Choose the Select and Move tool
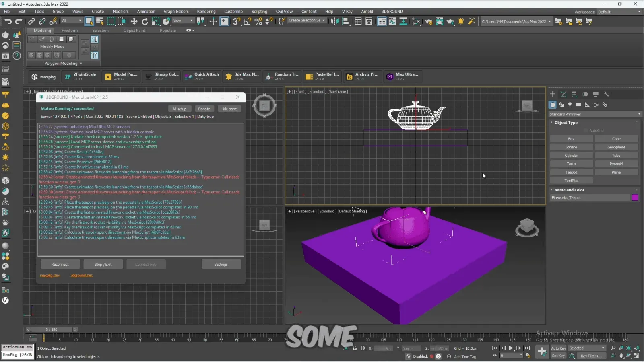Viewport: 644px width, 362px height. (134, 21)
